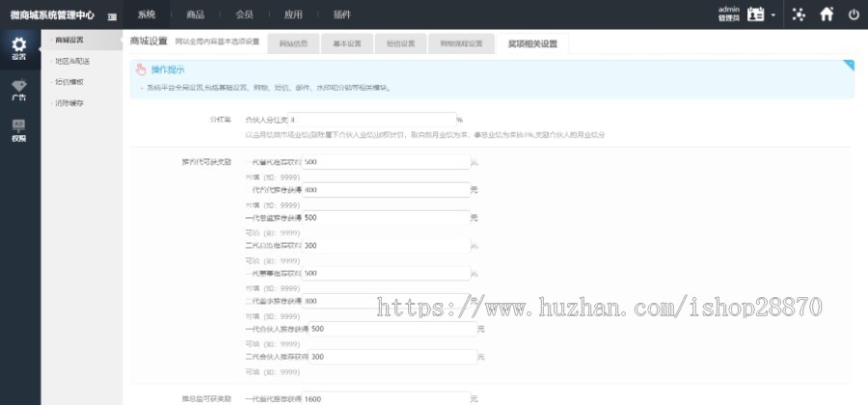Click the 一代总监推荐获得 field showing 500
This screenshot has width=868, height=405.
pyautogui.click(x=386, y=218)
